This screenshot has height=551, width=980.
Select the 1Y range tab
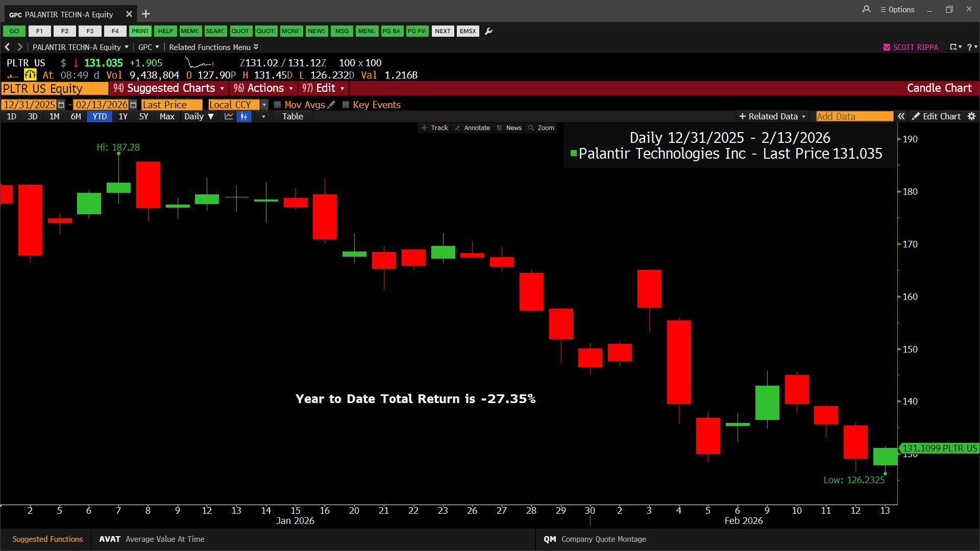pyautogui.click(x=123, y=116)
